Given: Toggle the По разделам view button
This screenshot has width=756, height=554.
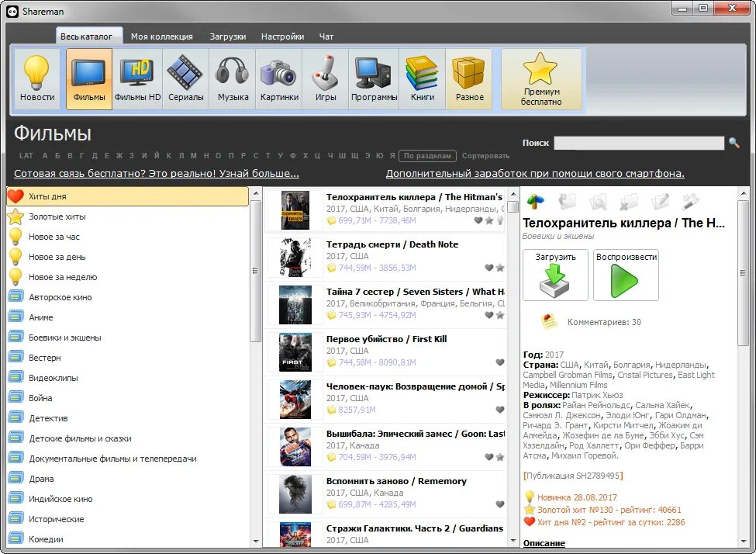Looking at the screenshot, I should [x=428, y=156].
